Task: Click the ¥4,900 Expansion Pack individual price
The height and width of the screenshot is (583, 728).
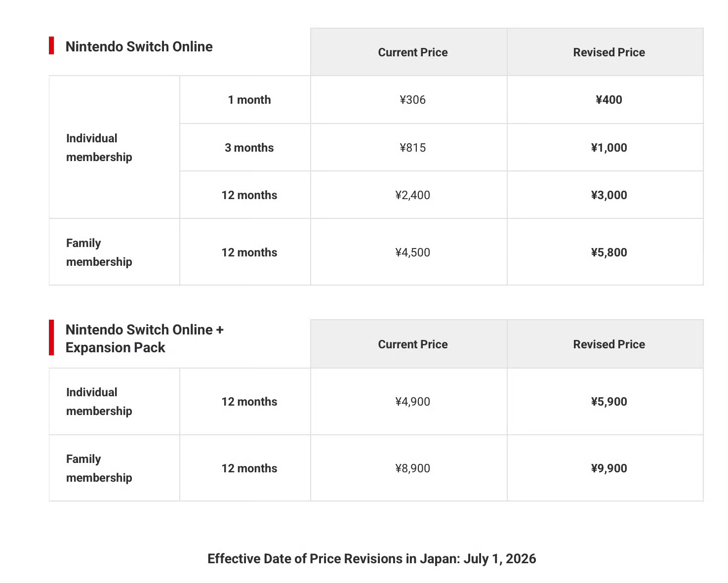Action: [x=413, y=402]
